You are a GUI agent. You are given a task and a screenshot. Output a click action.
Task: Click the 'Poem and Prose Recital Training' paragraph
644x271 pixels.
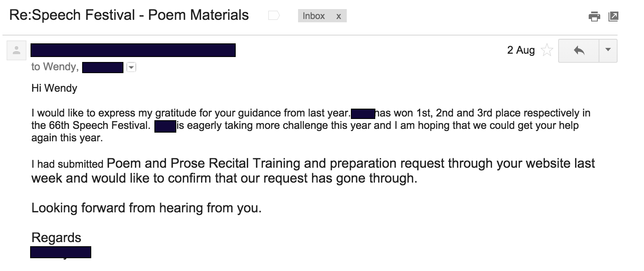[x=313, y=171]
